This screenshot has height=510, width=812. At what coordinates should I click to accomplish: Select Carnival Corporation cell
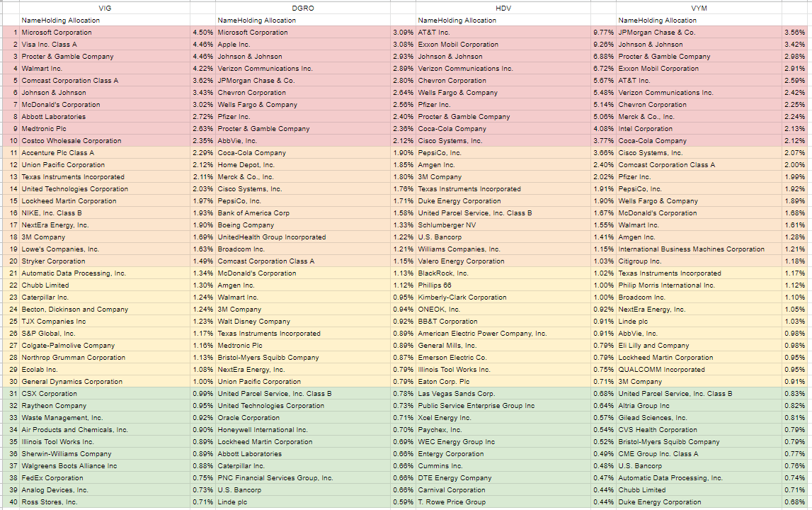pos(503,489)
